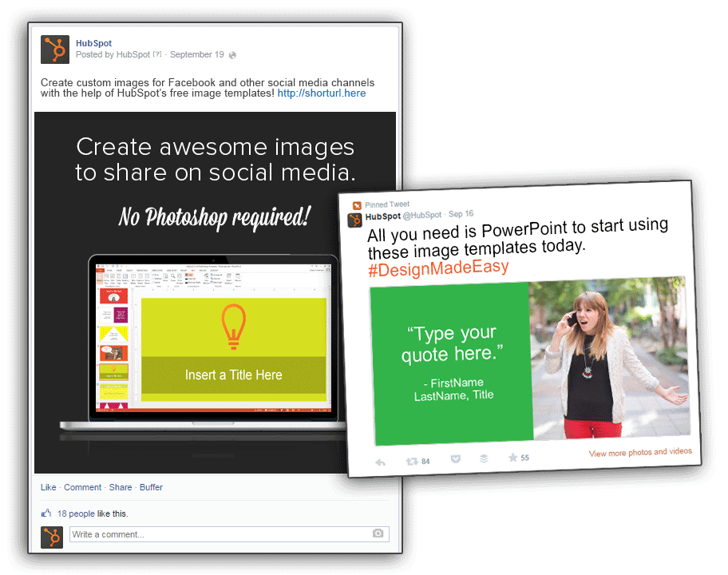Image resolution: width=728 pixels, height=575 pixels.
Task: Click View more photos and videos
Action: pos(639,453)
